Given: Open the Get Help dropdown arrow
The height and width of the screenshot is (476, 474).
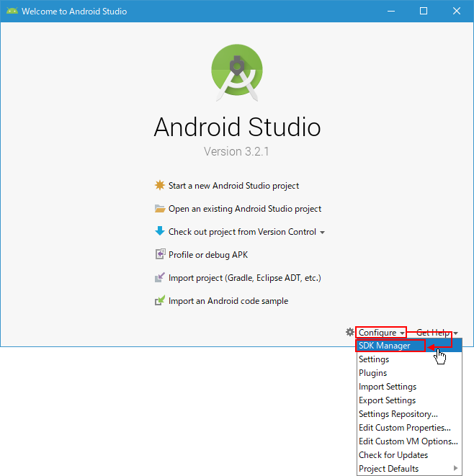Looking at the screenshot, I should point(456,333).
